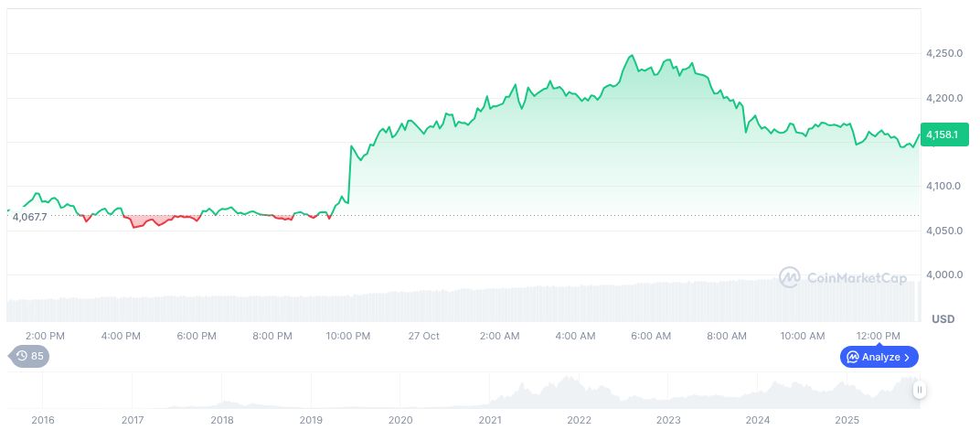Click the chart icon inside the Analyze button
Image resolution: width=980 pixels, height=430 pixels.
pyautogui.click(x=852, y=357)
